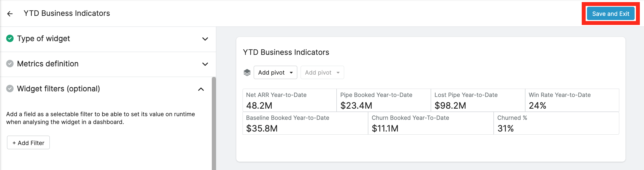Select the Type of widget heading
Image resolution: width=644 pixels, height=170 pixels.
[x=44, y=38]
